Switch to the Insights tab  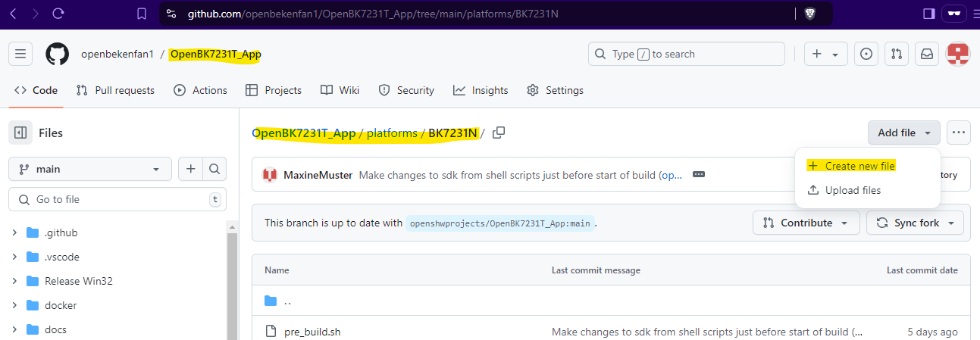(481, 90)
